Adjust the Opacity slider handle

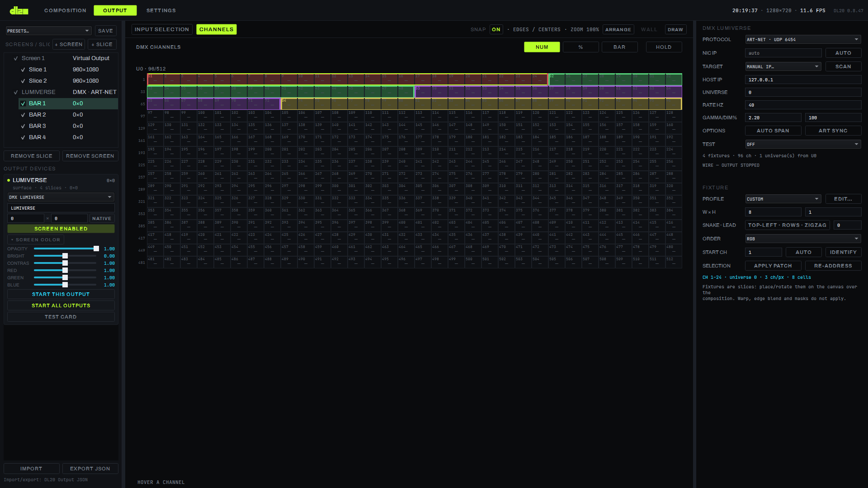coord(96,249)
